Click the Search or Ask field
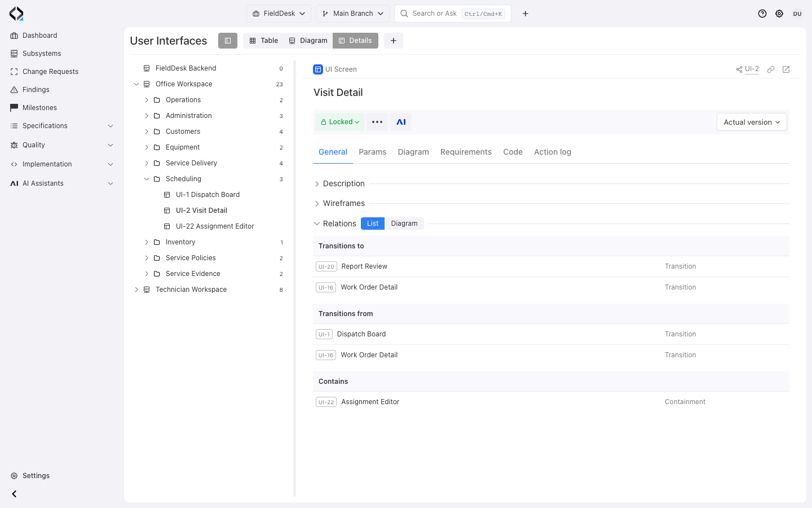 [x=453, y=14]
